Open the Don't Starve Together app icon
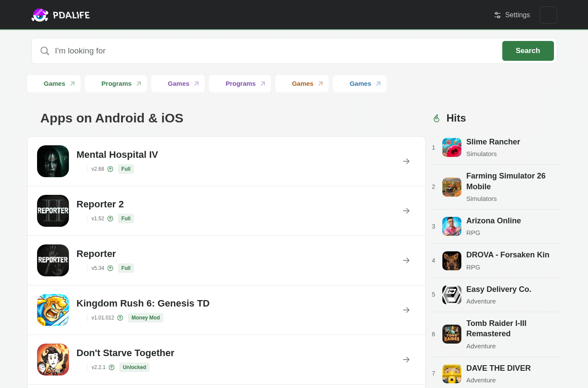Screen dimensions: 588x388 [53, 360]
